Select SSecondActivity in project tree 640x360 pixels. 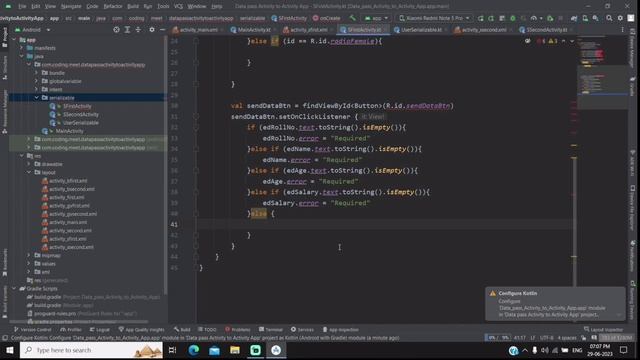(x=80, y=114)
